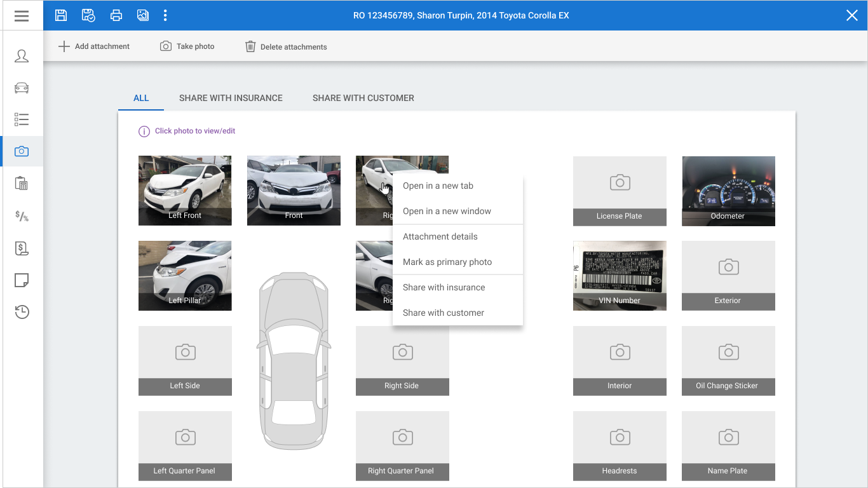Switch to Share with Insurance tab
Viewport: 868px width, 488px height.
click(x=231, y=98)
